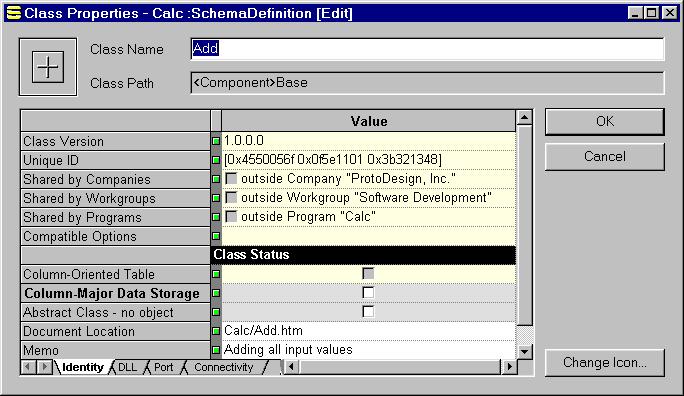Toggle outside Company "ProtoDesign, Inc." checkbox
Image resolution: width=684 pixels, height=396 pixels.
(x=231, y=178)
